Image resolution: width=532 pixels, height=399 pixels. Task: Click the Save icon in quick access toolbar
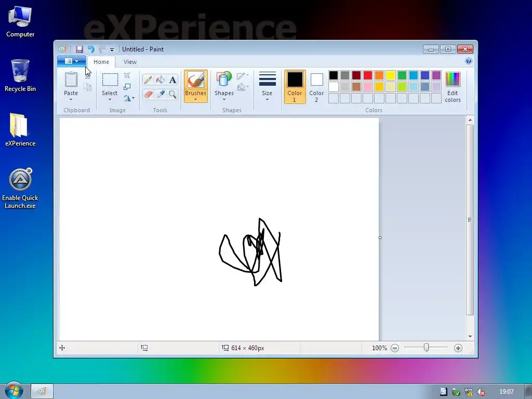point(79,49)
